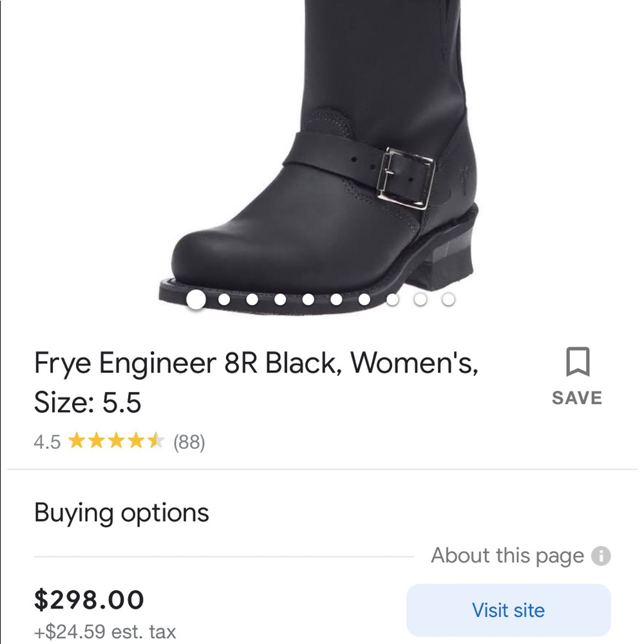Select the fifth carousel dot
The width and height of the screenshot is (644, 644).
[x=308, y=299]
